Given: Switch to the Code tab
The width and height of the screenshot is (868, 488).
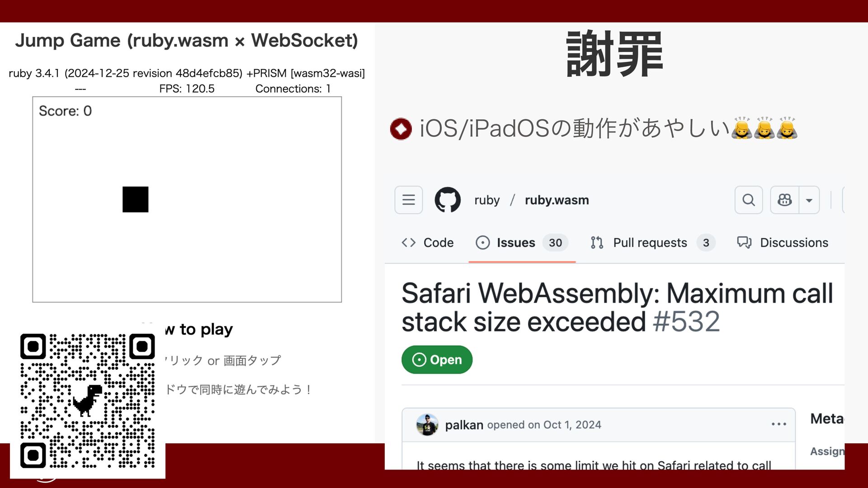Looking at the screenshot, I should [428, 243].
